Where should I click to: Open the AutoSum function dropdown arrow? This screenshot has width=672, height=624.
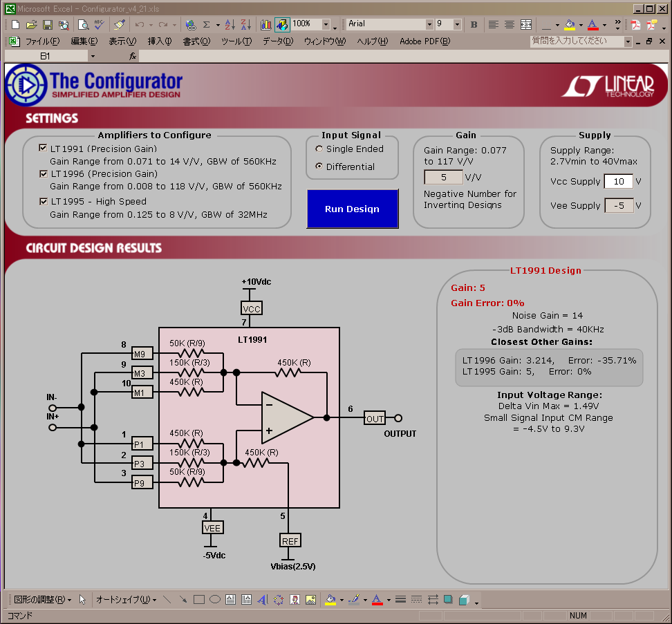coord(218,25)
